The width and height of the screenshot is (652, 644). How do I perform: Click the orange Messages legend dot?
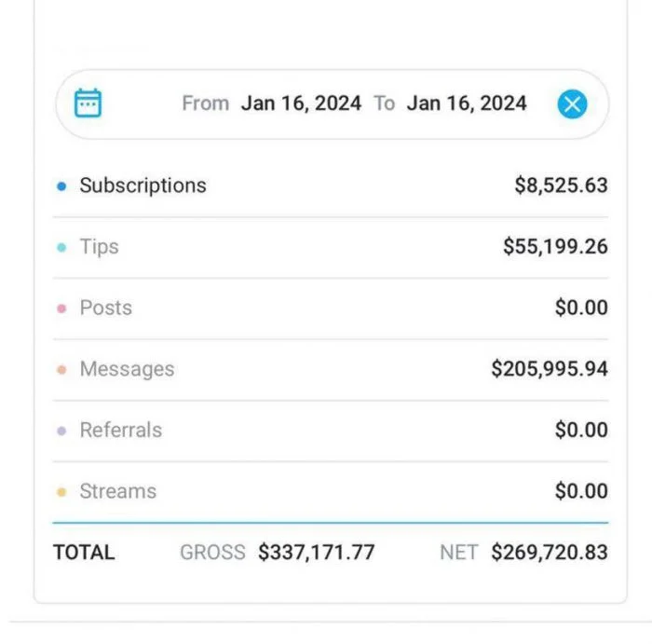click(x=61, y=370)
